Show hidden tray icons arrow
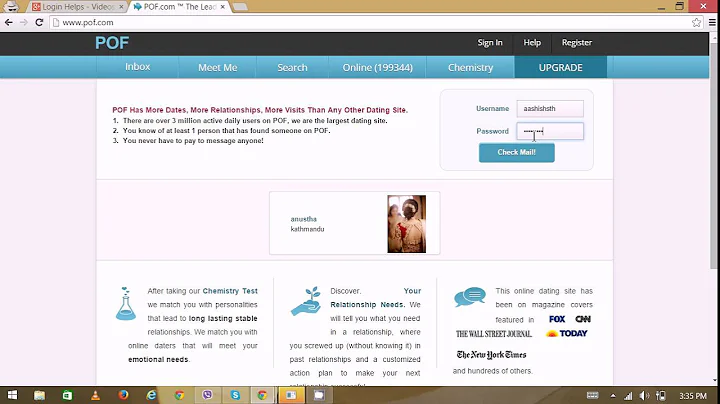720x404 pixels. tap(613, 395)
